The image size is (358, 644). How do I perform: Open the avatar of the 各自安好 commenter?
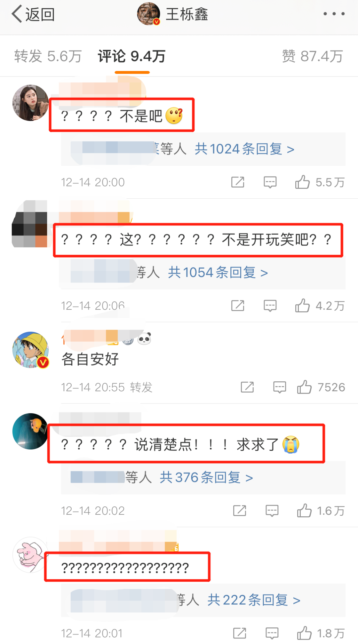pos(30,350)
